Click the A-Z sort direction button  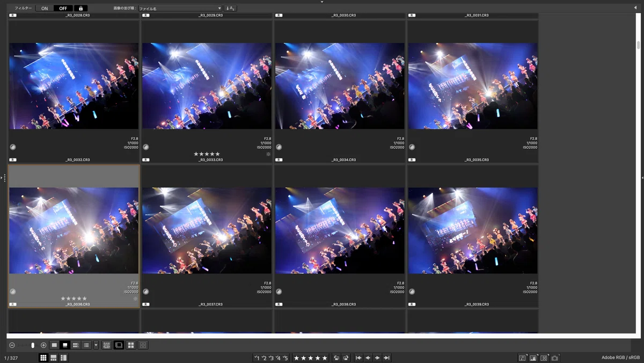(x=230, y=9)
